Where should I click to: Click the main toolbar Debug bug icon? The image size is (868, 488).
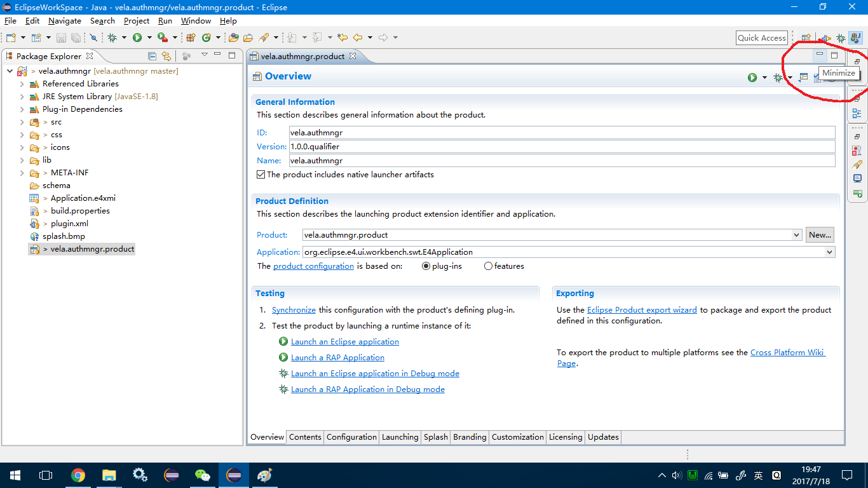coord(112,38)
